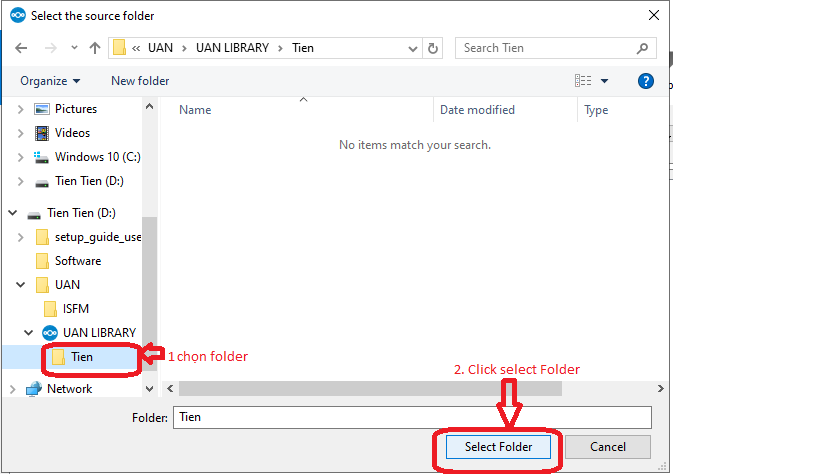Select the Tien folder in tree
819x474 pixels.
tap(81, 357)
